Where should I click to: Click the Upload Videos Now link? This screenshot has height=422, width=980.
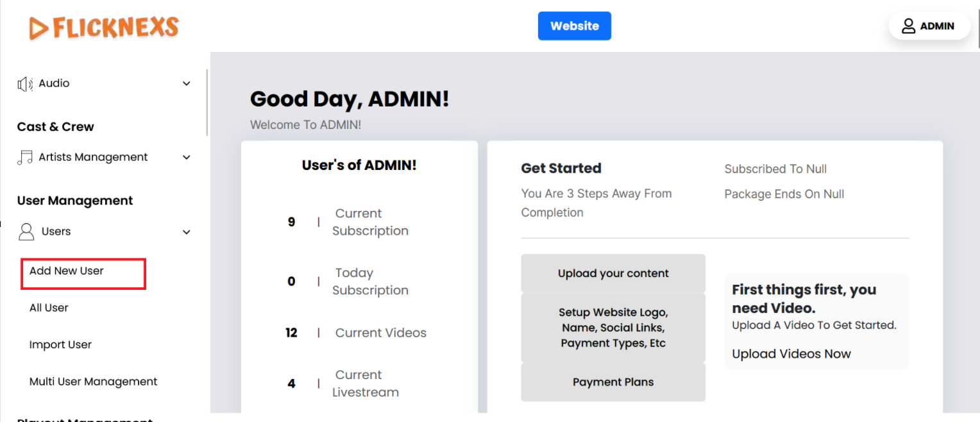[791, 354]
